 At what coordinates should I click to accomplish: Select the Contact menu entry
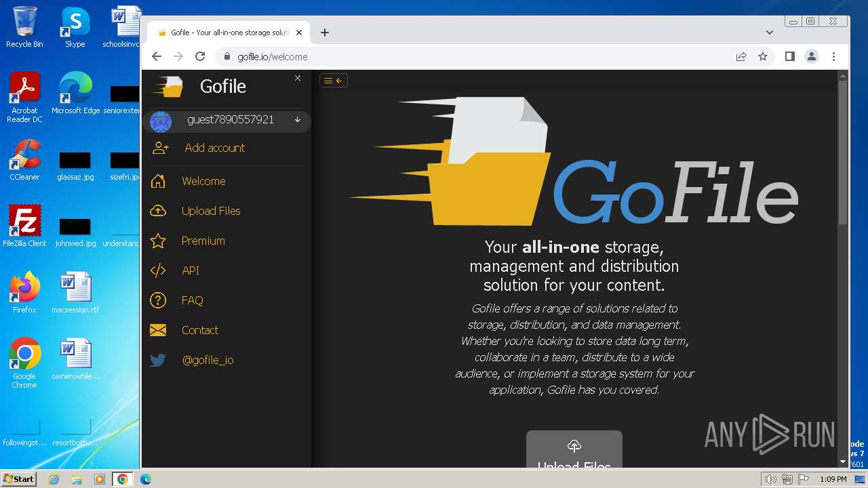point(200,330)
